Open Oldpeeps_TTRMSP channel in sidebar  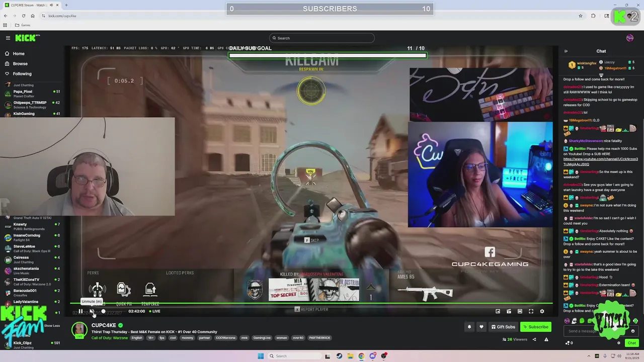pyautogui.click(x=33, y=105)
